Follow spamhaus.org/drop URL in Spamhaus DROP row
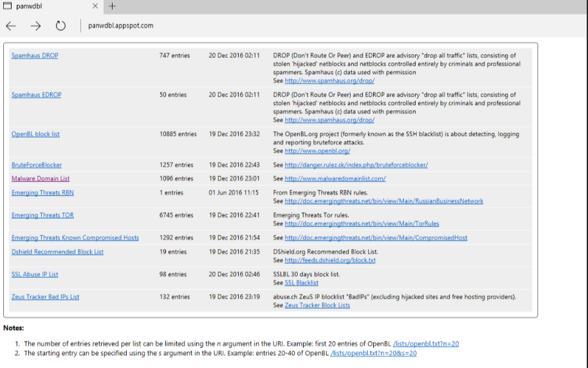This screenshot has width=588, height=368. click(329, 80)
